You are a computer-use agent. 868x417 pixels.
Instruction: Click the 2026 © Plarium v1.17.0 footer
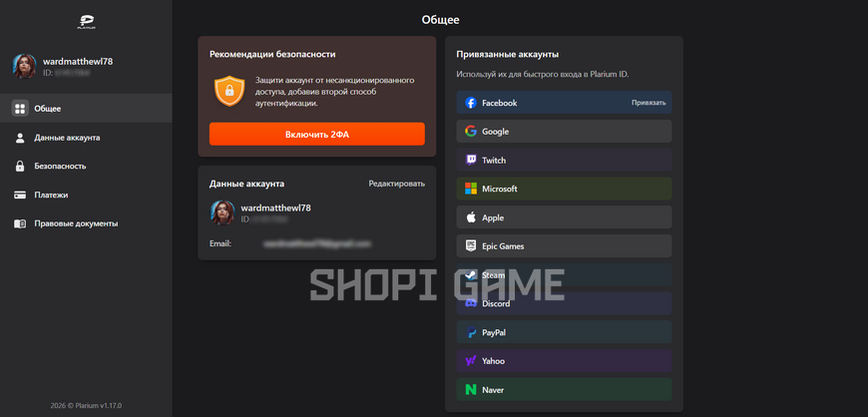[x=86, y=406]
